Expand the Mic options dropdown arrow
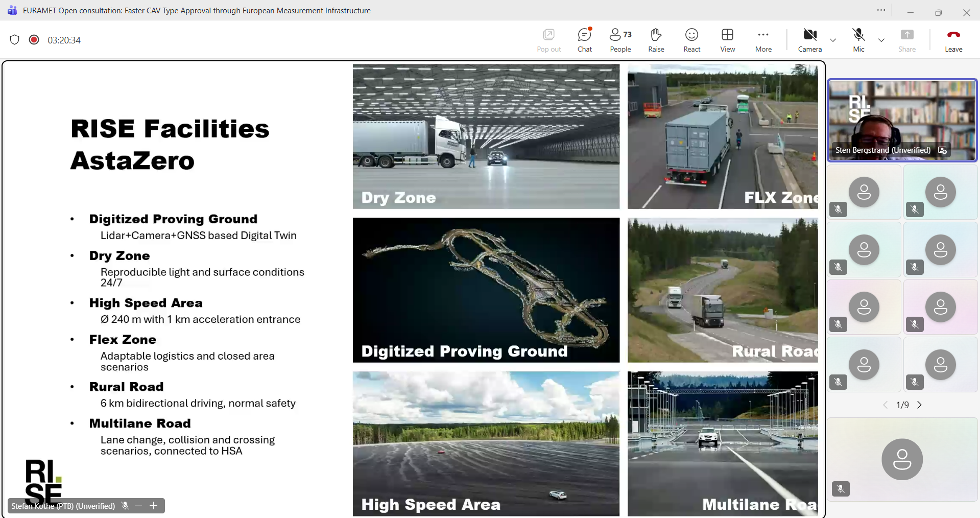The width and height of the screenshot is (980, 518). pyautogui.click(x=881, y=40)
